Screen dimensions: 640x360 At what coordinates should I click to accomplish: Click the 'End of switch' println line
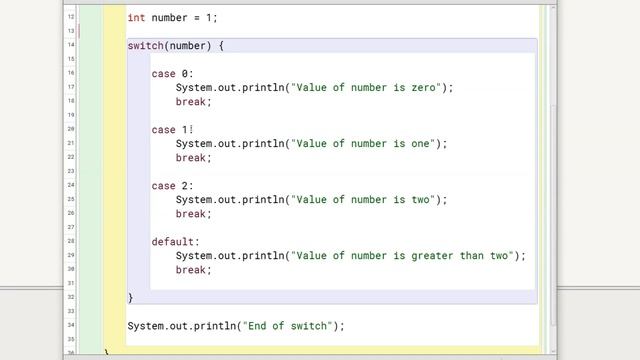tap(236, 326)
